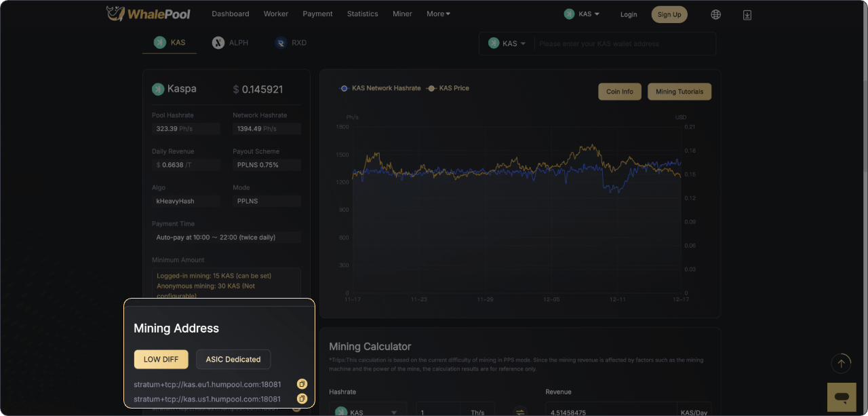The image size is (868, 416).
Task: Click the Coin Info button
Action: pyautogui.click(x=619, y=92)
